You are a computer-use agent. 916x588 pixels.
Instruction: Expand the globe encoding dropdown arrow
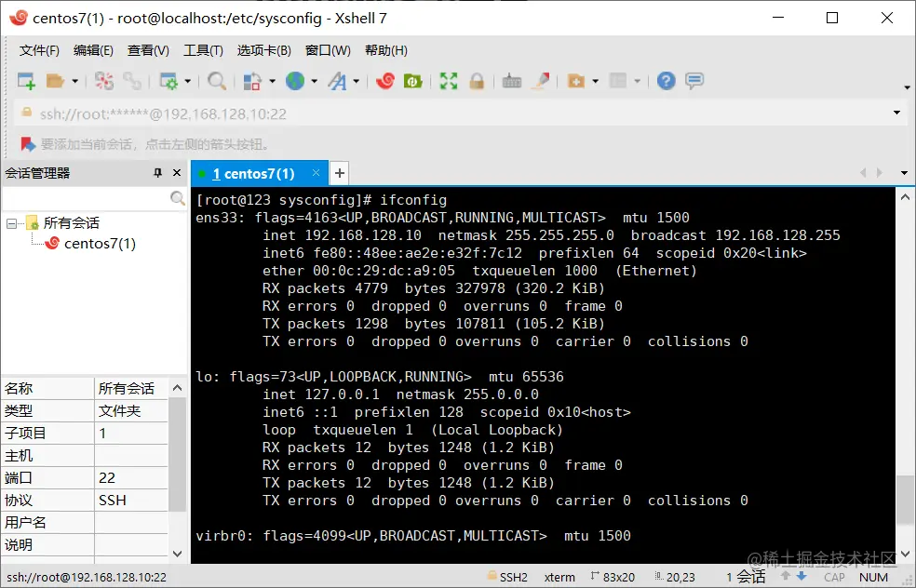coord(315,81)
